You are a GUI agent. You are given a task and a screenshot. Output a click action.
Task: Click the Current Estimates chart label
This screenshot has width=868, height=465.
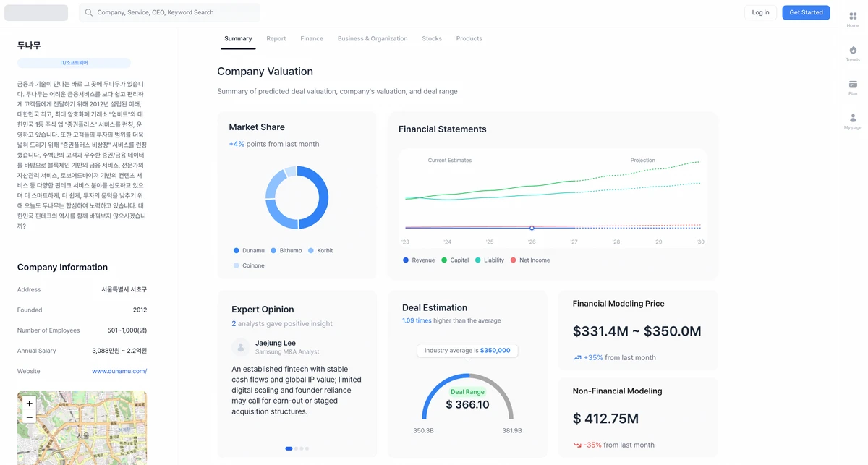click(449, 160)
